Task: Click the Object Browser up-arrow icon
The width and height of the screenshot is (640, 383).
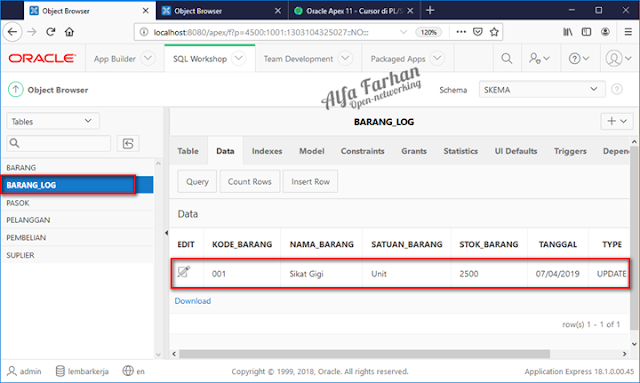Action: coord(16,89)
